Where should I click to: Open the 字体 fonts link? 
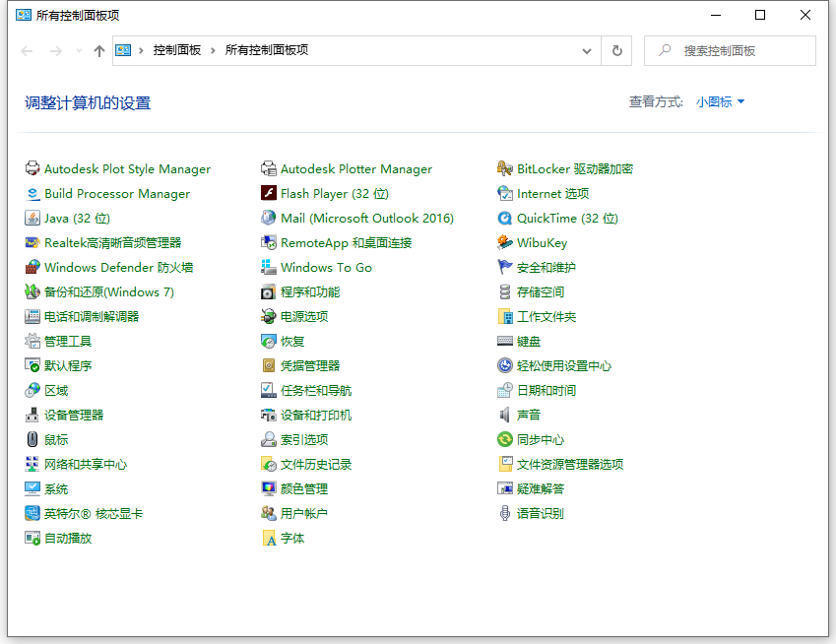292,538
